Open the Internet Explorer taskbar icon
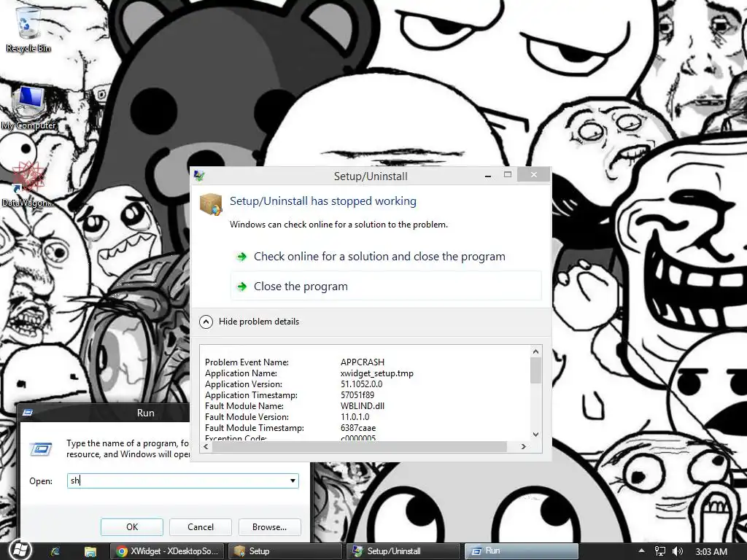The width and height of the screenshot is (747, 560). pyautogui.click(x=55, y=551)
